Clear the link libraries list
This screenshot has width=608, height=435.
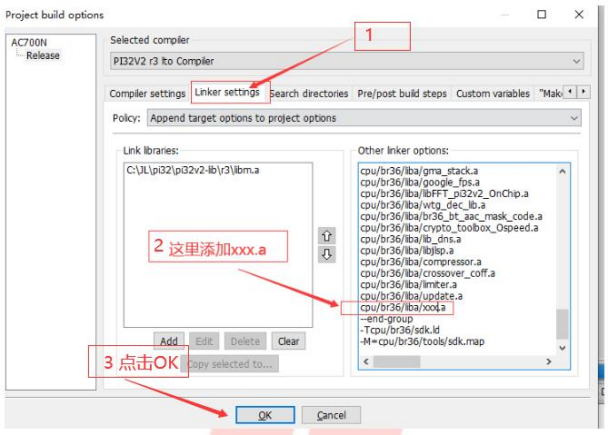(288, 341)
